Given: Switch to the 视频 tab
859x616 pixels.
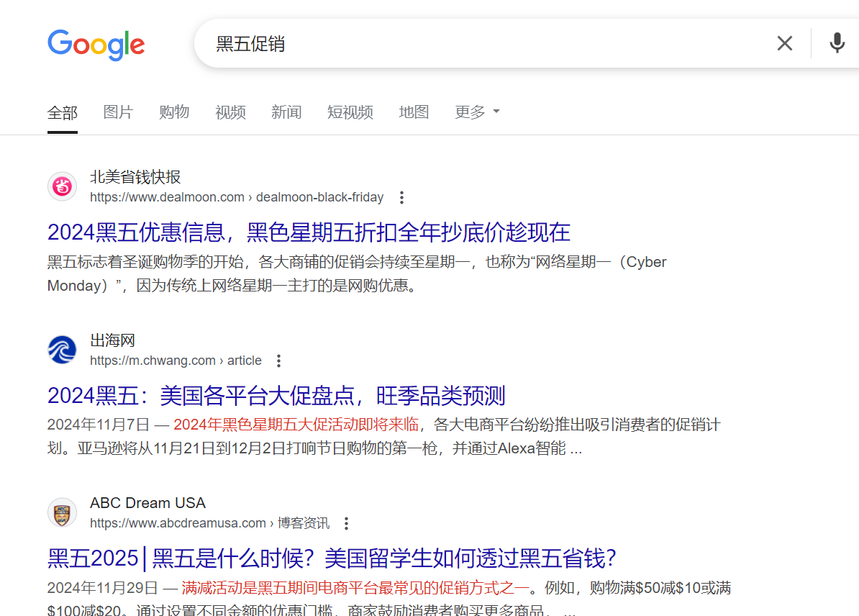Looking at the screenshot, I should click(231, 112).
